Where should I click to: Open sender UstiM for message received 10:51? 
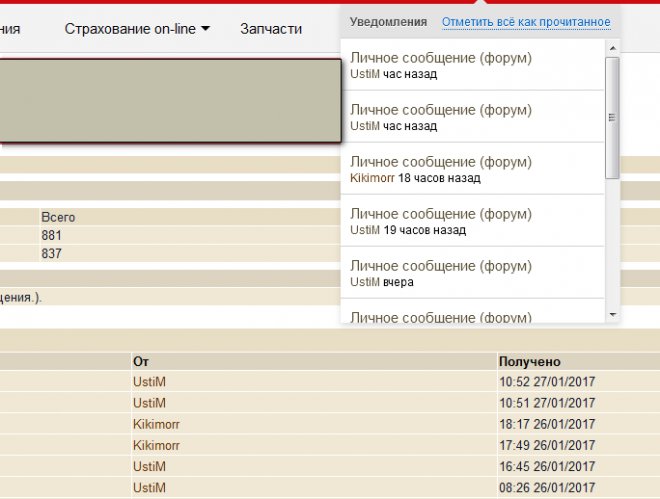coord(148,403)
